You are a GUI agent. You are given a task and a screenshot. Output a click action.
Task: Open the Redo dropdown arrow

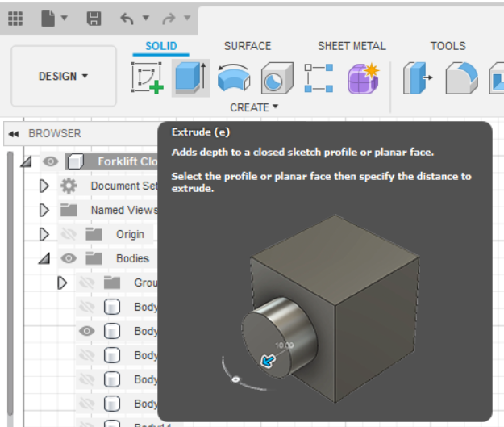pos(187,18)
